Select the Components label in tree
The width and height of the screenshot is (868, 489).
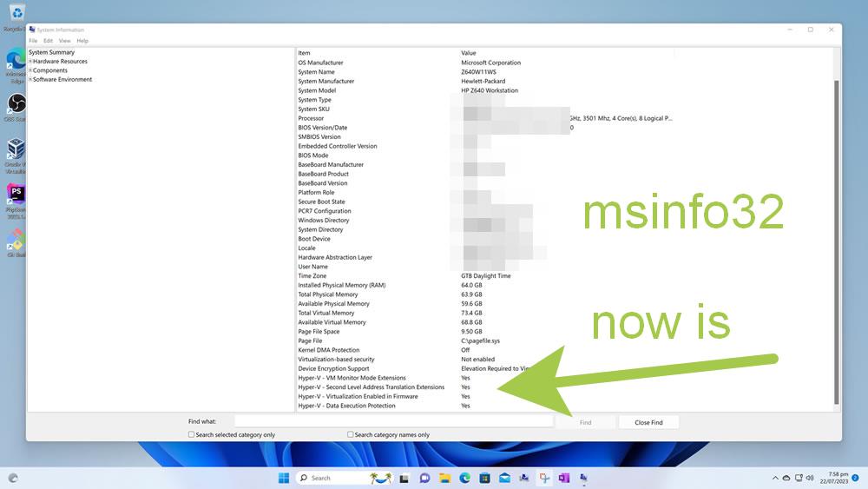[49, 70]
